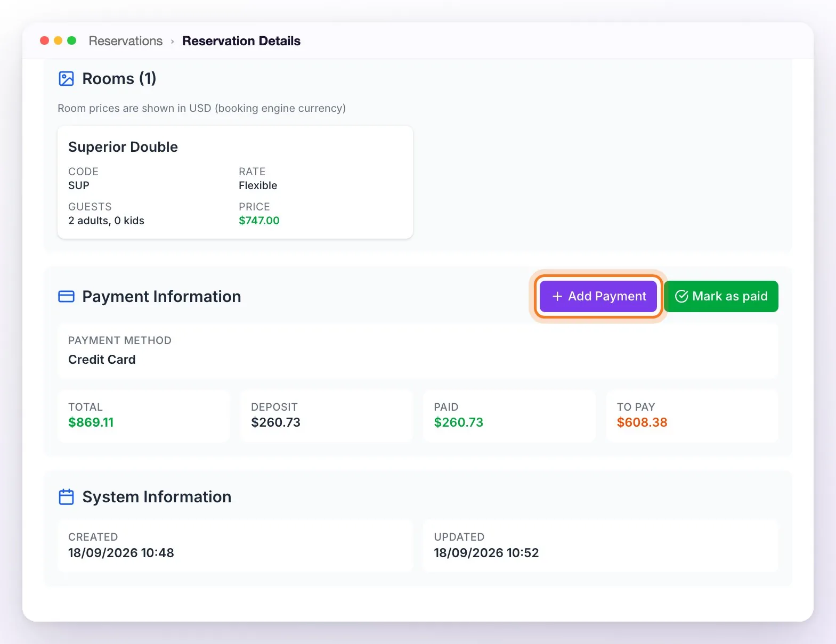Image resolution: width=836 pixels, height=644 pixels.
Task: Click the Flexible rate value
Action: tap(258, 185)
